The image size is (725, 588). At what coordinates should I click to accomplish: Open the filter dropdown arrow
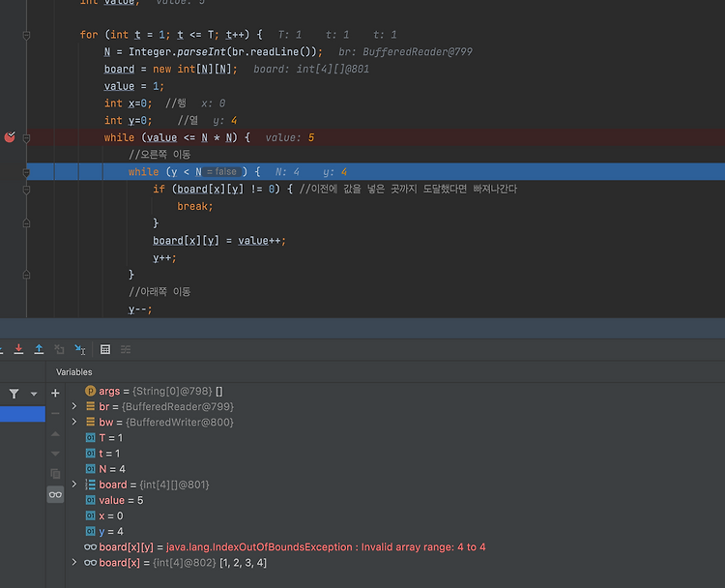click(x=34, y=395)
